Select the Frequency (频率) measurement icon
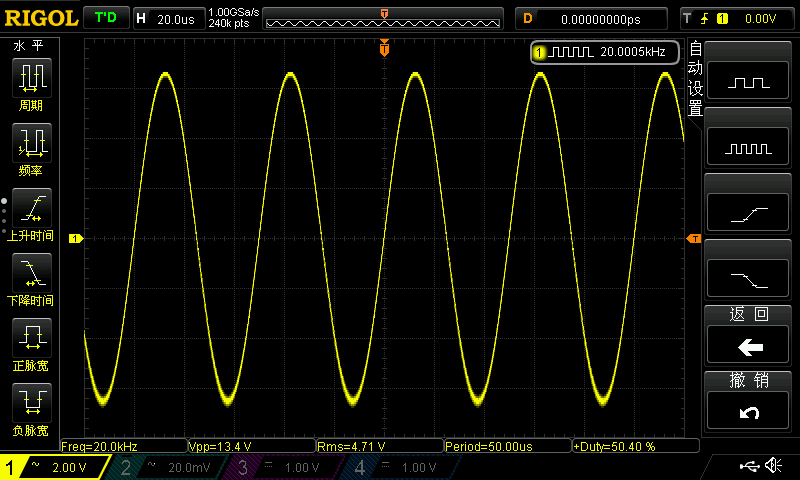 tap(32, 143)
